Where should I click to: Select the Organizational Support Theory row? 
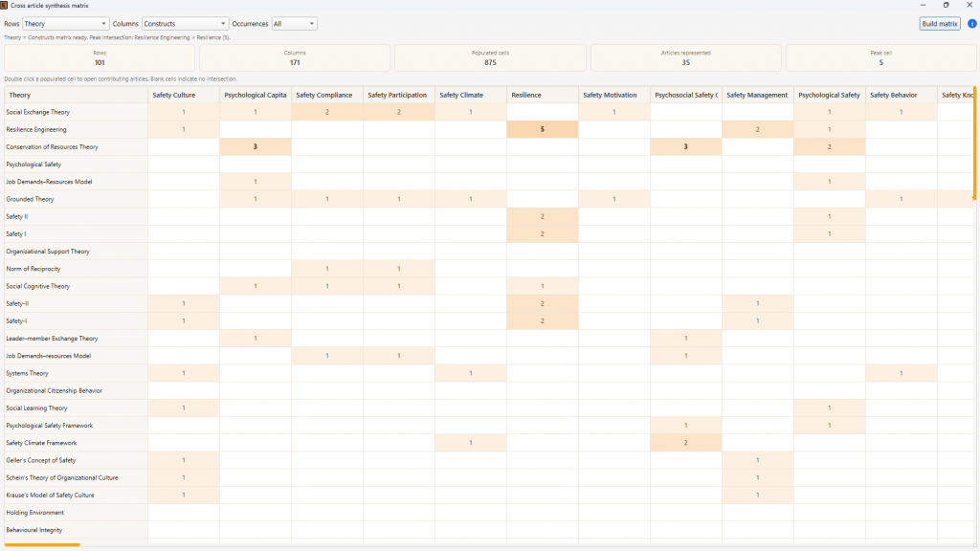click(x=77, y=252)
